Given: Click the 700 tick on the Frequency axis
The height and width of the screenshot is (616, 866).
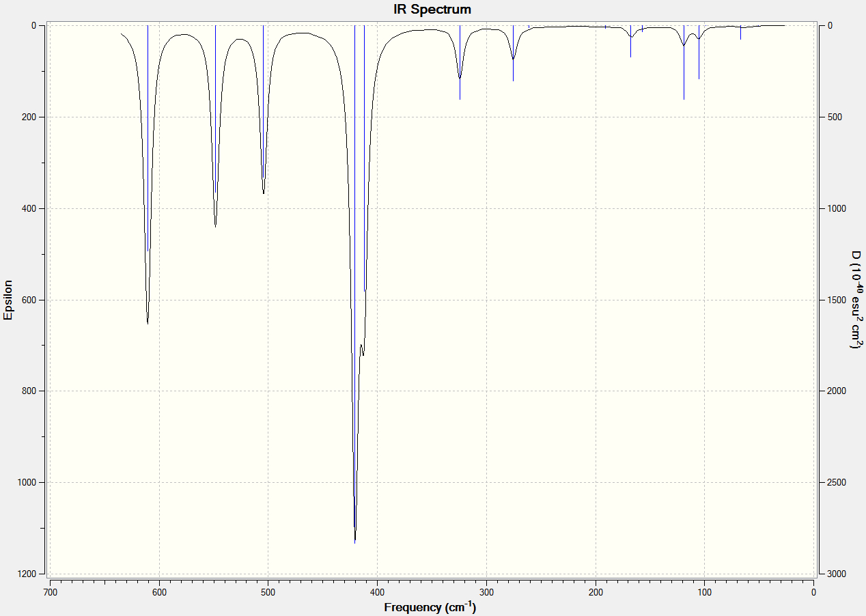Looking at the screenshot, I should [x=50, y=592].
